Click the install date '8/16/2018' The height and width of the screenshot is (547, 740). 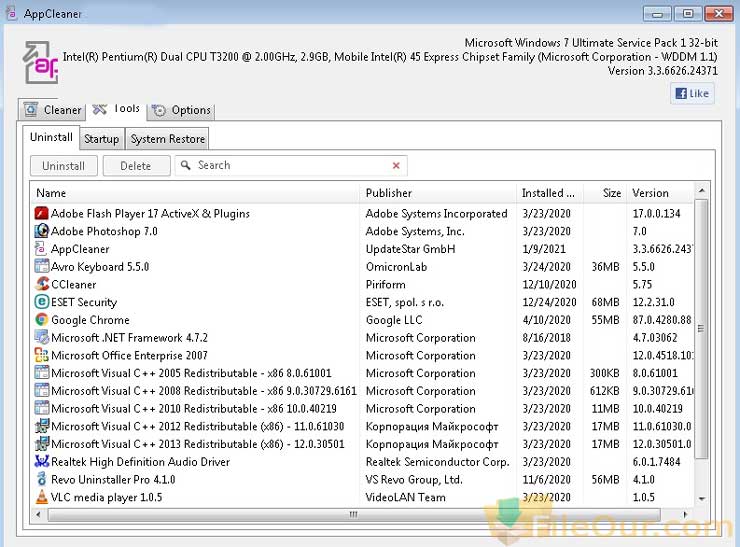(547, 338)
